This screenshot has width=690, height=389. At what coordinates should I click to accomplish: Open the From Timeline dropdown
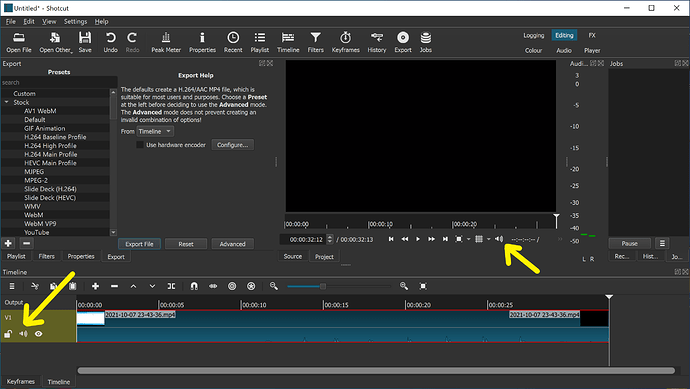155,132
